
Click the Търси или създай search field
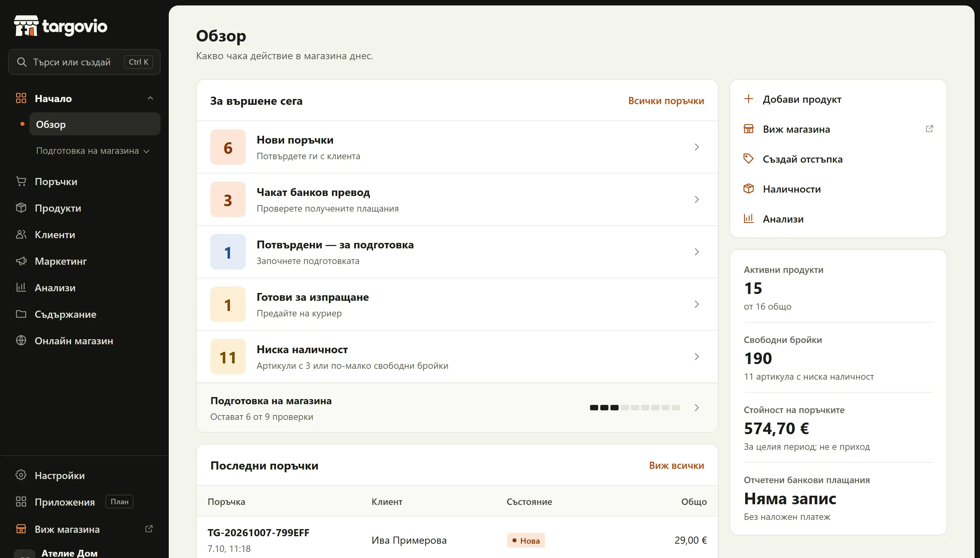tap(84, 62)
